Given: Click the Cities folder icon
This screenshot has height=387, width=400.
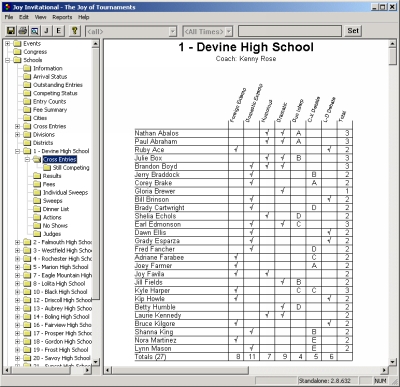Looking at the screenshot, I should [x=27, y=118].
